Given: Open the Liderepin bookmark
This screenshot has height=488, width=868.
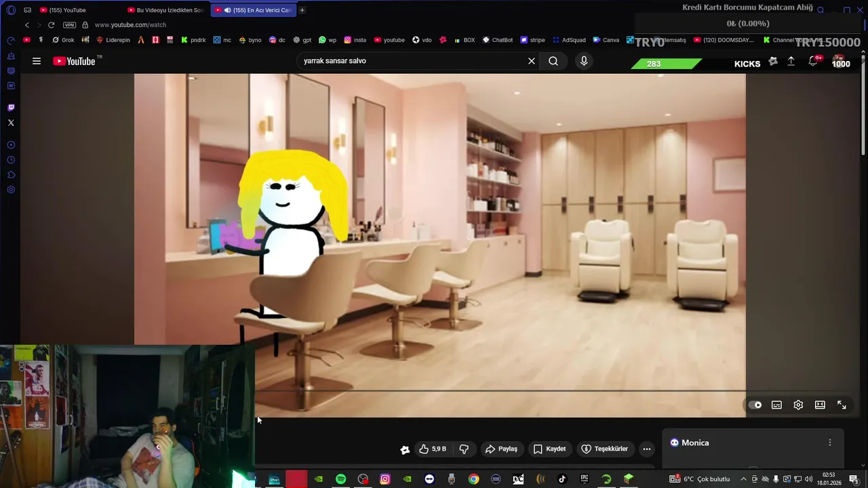Looking at the screenshot, I should click(113, 40).
